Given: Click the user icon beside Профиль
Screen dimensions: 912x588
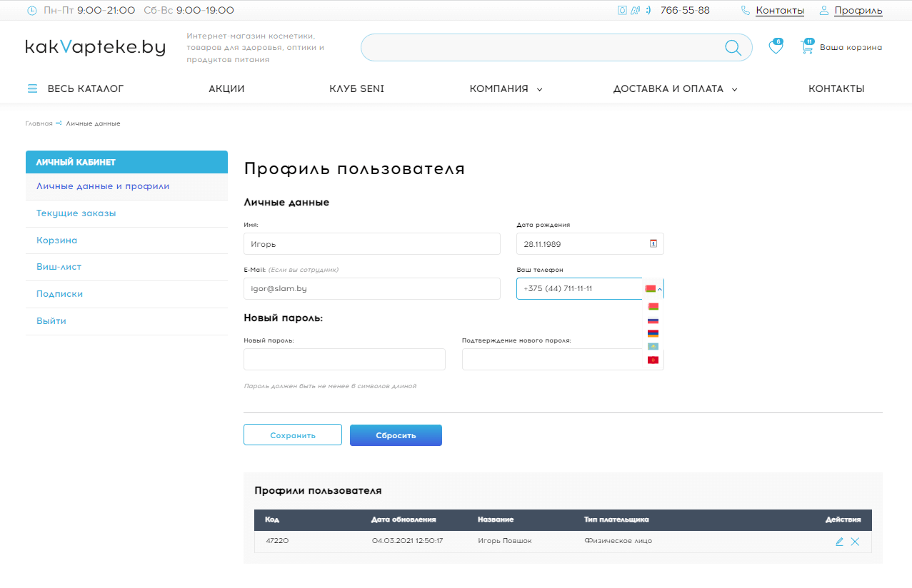Looking at the screenshot, I should (824, 11).
